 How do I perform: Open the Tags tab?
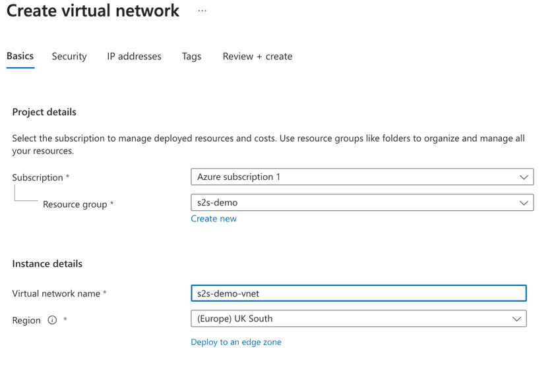[191, 57]
